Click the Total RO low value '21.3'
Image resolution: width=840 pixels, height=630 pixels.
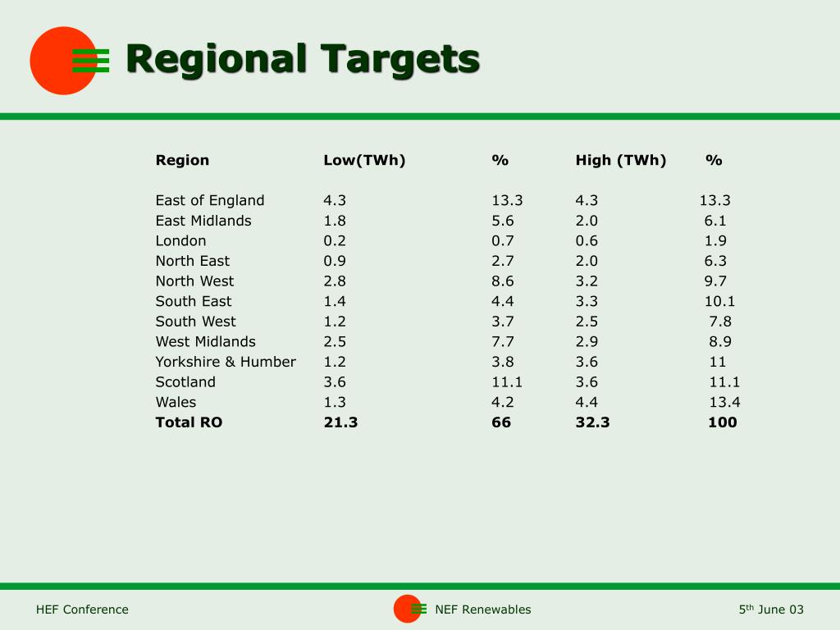(x=340, y=422)
